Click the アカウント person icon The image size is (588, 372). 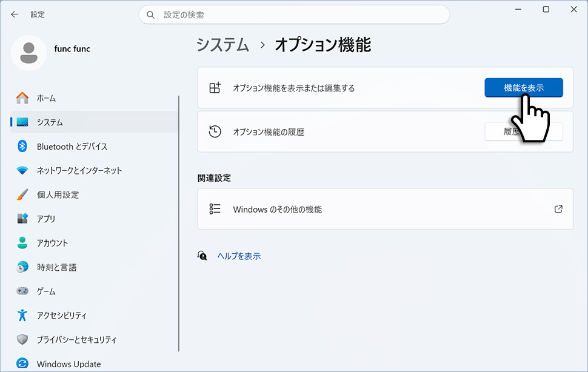click(22, 243)
